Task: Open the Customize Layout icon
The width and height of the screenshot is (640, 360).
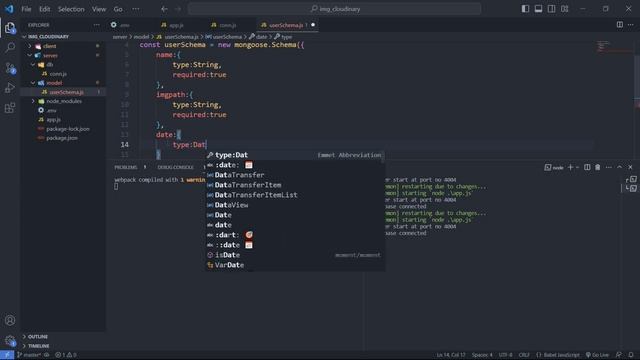Action: (564, 9)
